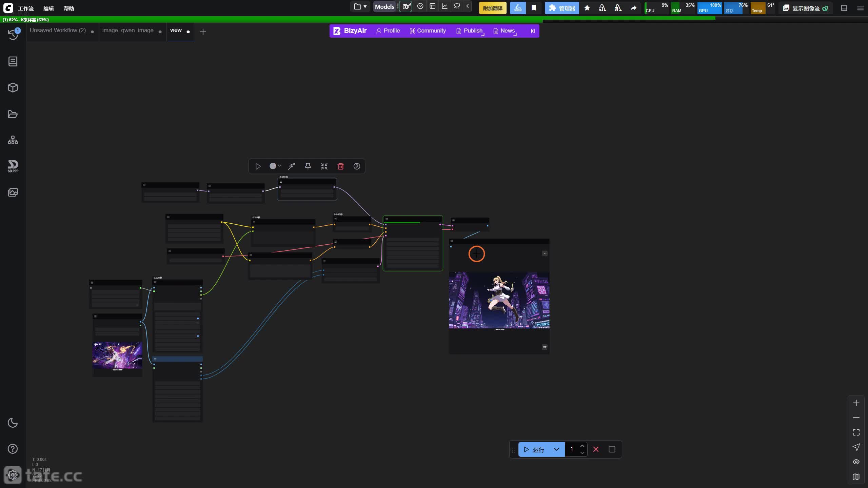Click the bookmark icon in top bar
This screenshot has height=488, width=868.
534,8
